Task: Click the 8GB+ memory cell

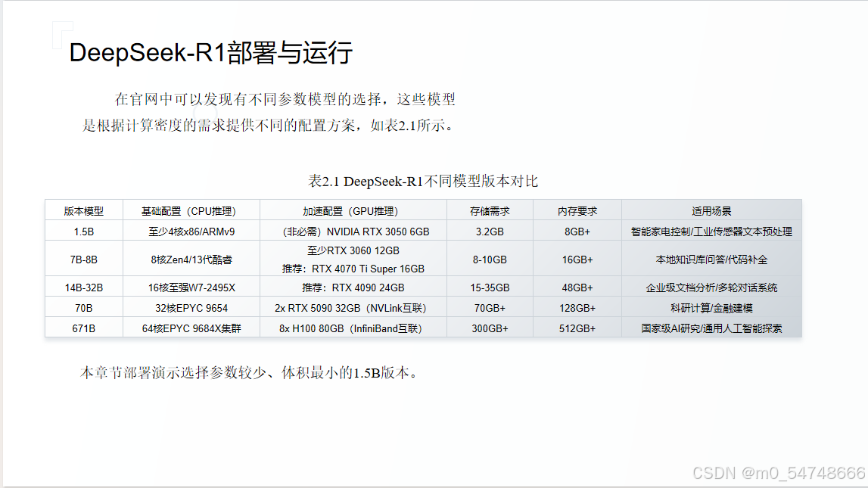Action: point(577,232)
